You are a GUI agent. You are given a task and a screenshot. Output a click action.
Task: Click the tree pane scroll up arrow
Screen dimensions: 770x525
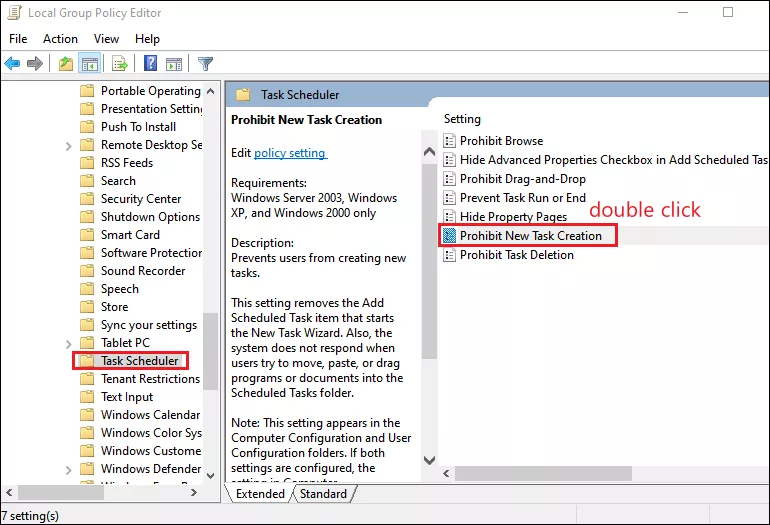pyautogui.click(x=211, y=91)
